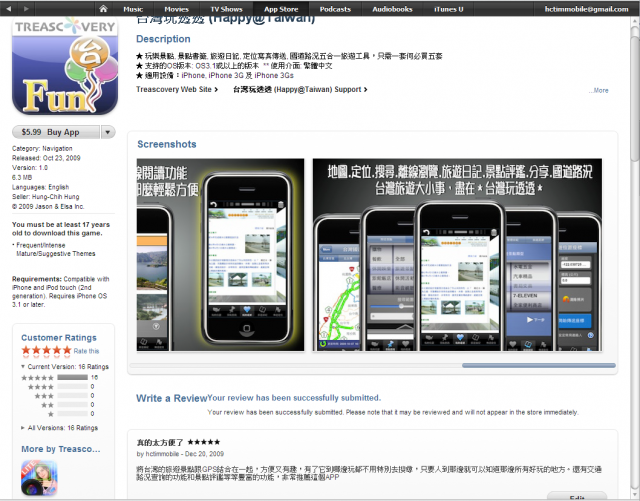Open the Audiobooks tab
The width and height of the screenshot is (640, 501).
point(392,9)
